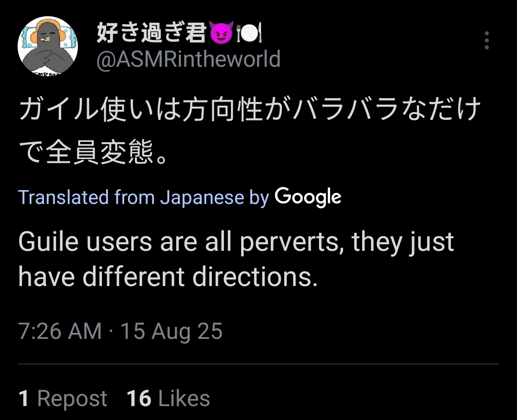Click the 15 Aug 25 date
517x420 pixels.
[x=172, y=331]
